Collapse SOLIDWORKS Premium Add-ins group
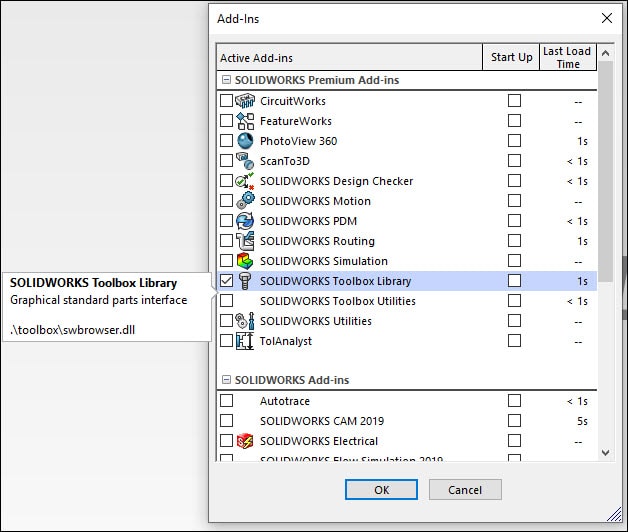The height and width of the screenshot is (532, 628). coord(226,80)
